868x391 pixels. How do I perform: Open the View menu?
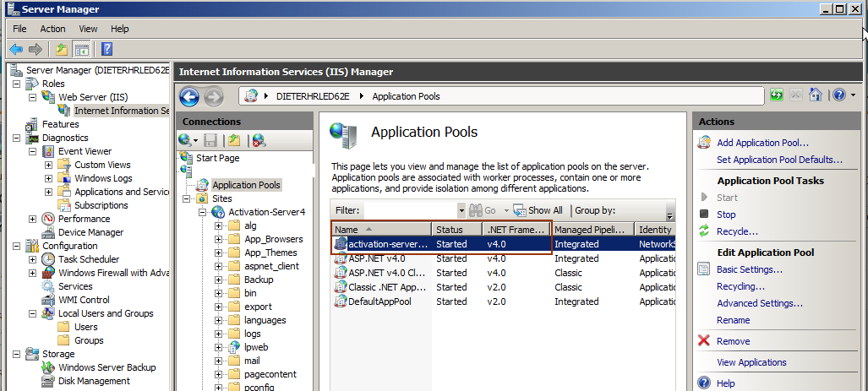tap(88, 29)
